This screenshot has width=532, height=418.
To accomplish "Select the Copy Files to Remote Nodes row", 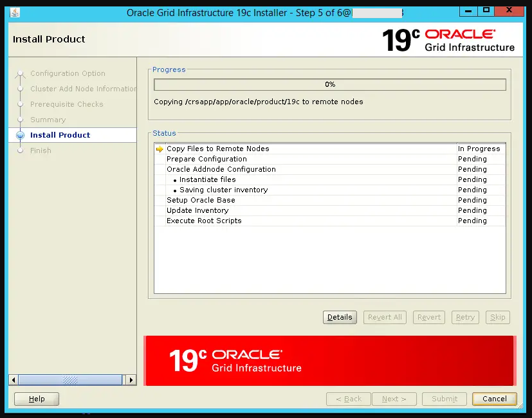I will (330, 149).
